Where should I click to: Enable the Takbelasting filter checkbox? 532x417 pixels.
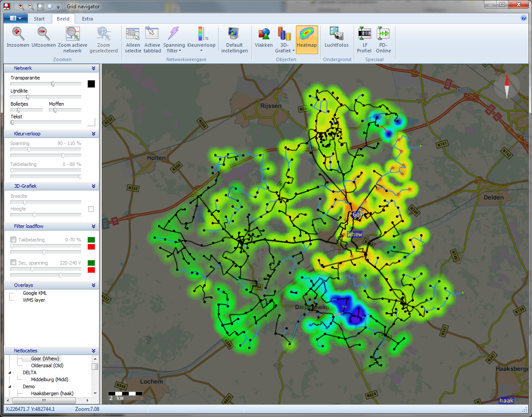pyautogui.click(x=14, y=240)
